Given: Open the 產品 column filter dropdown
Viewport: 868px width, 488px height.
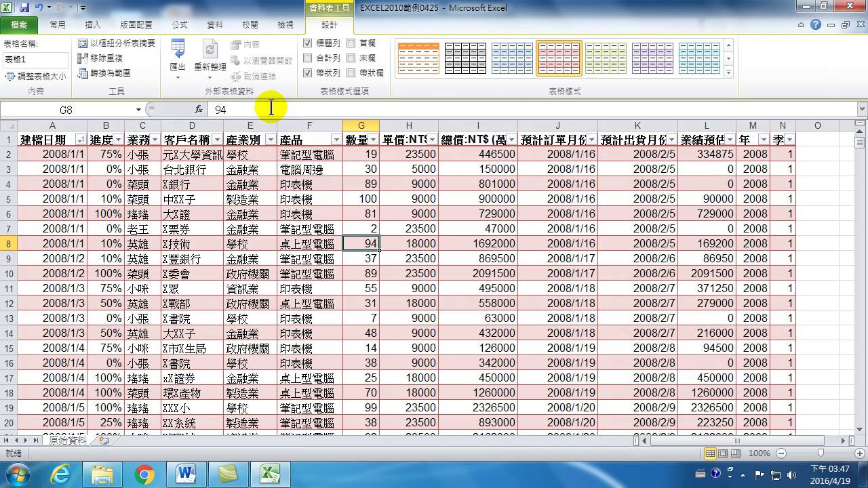Looking at the screenshot, I should point(336,140).
